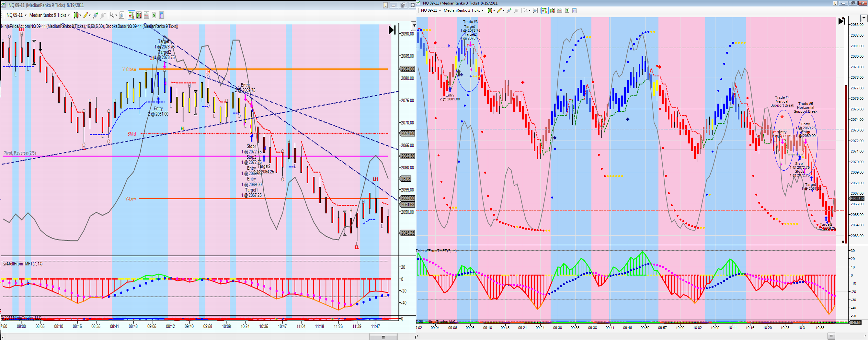Click zoom out in the 9 Ticks toolbar
868x340 pixels.
pyautogui.click(x=103, y=15)
